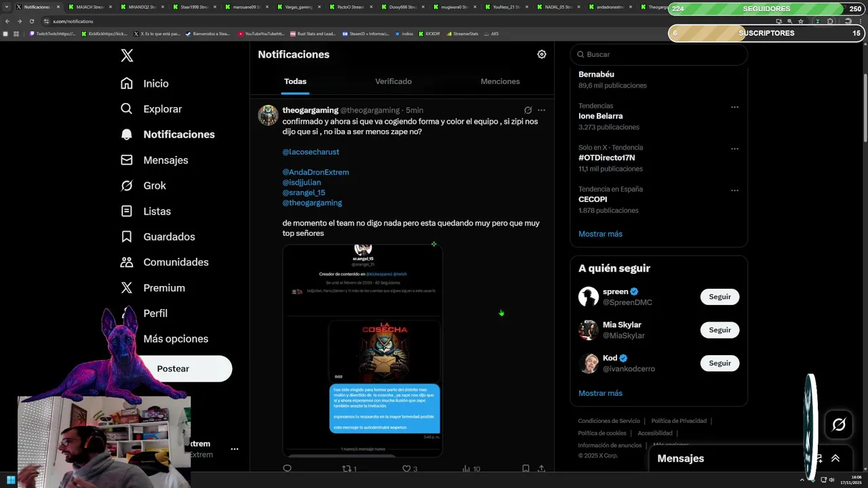This screenshot has width=868, height=488.
Task: Go to X home logo
Action: [127, 56]
